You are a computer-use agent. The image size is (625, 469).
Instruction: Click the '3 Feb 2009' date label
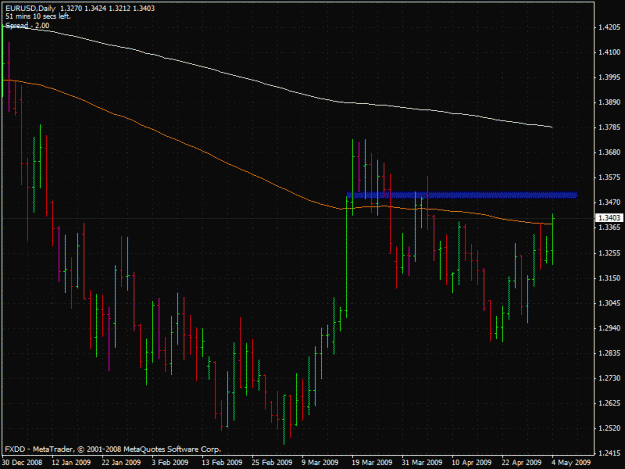point(170,462)
